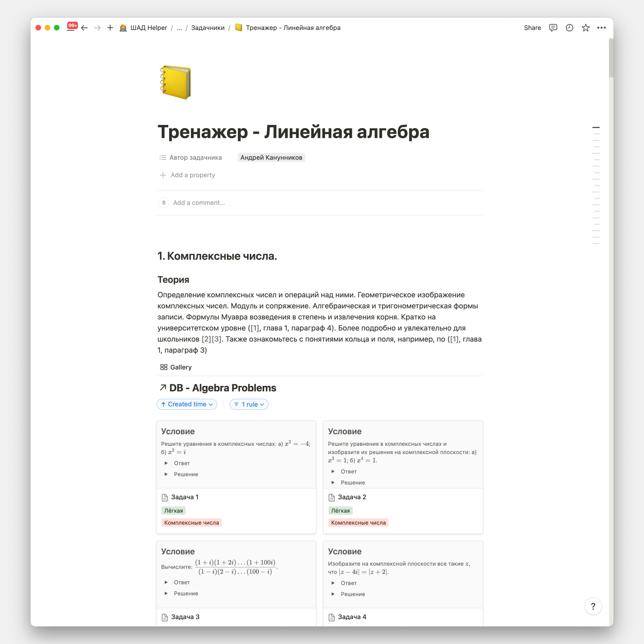The height and width of the screenshot is (644, 644).
Task: View page history via clock icon
Action: 569,28
